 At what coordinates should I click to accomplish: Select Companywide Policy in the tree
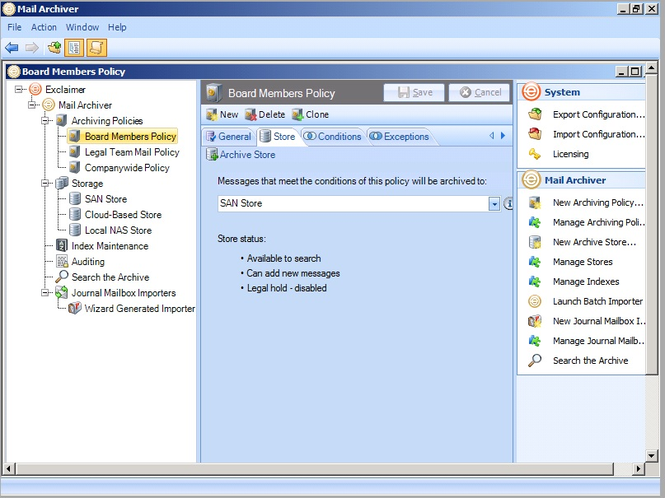[x=127, y=168]
